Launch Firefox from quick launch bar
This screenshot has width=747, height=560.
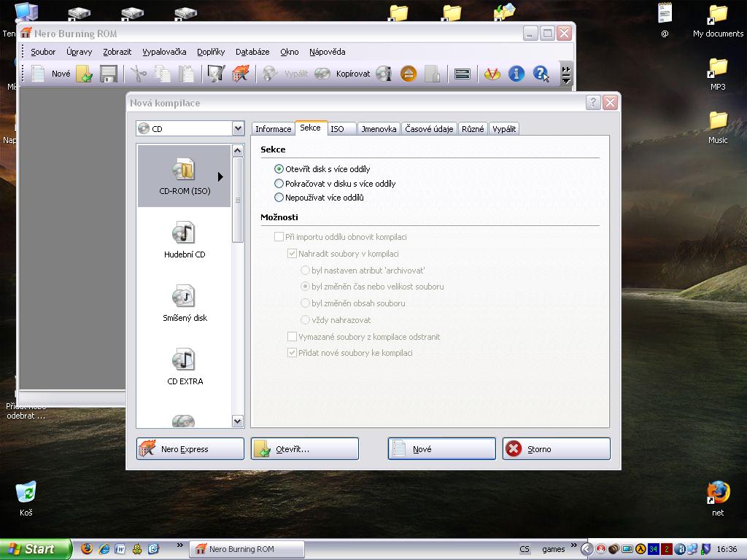pyautogui.click(x=87, y=549)
